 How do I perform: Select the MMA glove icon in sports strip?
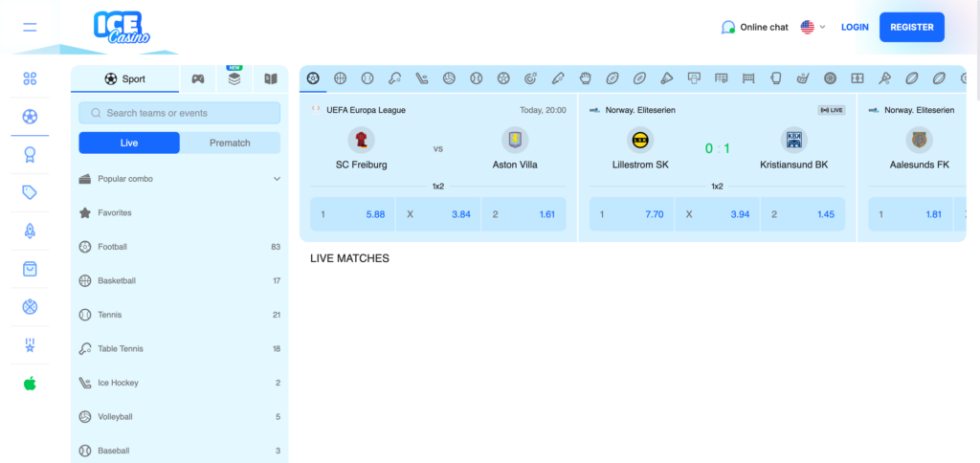tap(585, 78)
